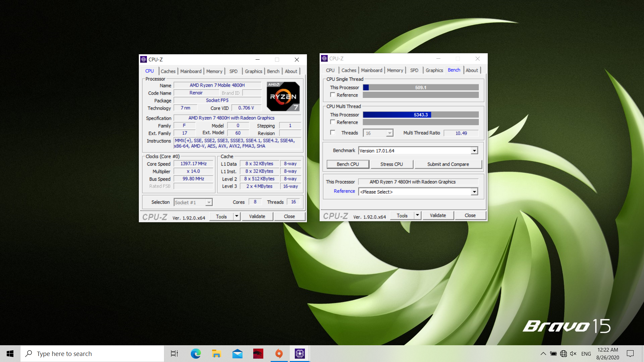The height and width of the screenshot is (362, 644).
Task: Open SPD tab in right window
Action: 414,70
